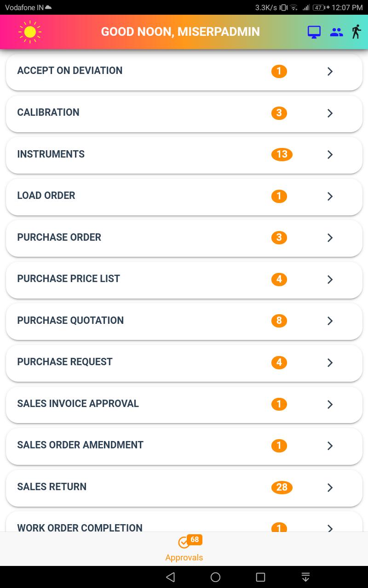Expand the Calibration row chevron
The height and width of the screenshot is (588, 368).
tap(330, 113)
